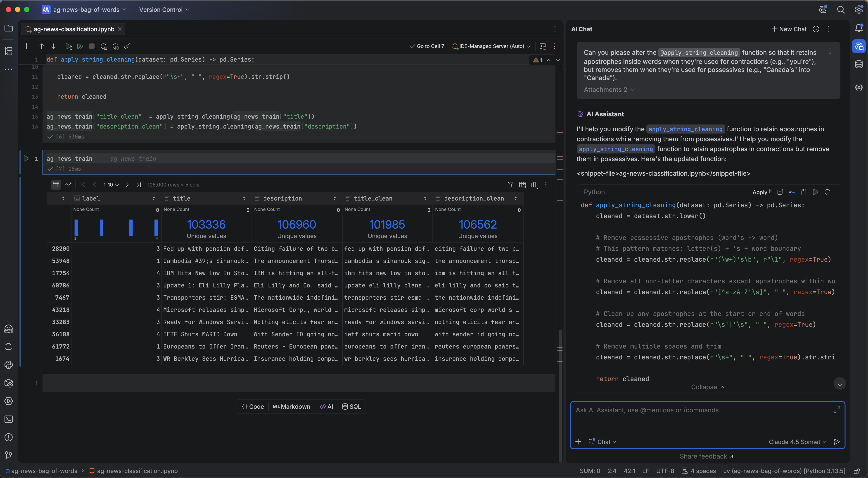Switch dataframe to chart view
Viewport: 868px width, 478px height.
68,185
